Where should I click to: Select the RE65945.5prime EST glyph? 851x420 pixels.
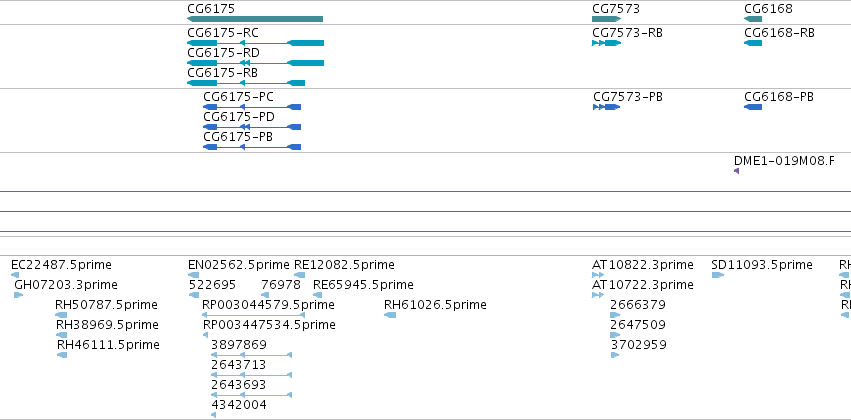pyautogui.click(x=317, y=295)
